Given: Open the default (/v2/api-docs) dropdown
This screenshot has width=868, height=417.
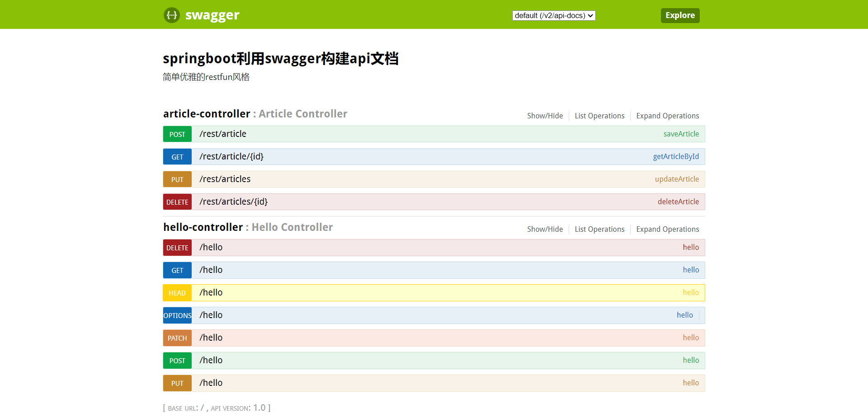Looking at the screenshot, I should point(554,15).
